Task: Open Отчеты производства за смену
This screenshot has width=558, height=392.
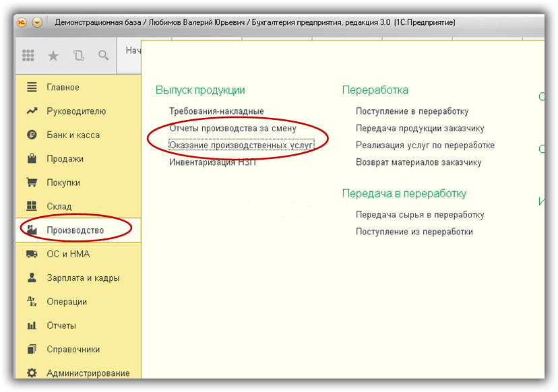Action: coord(232,128)
